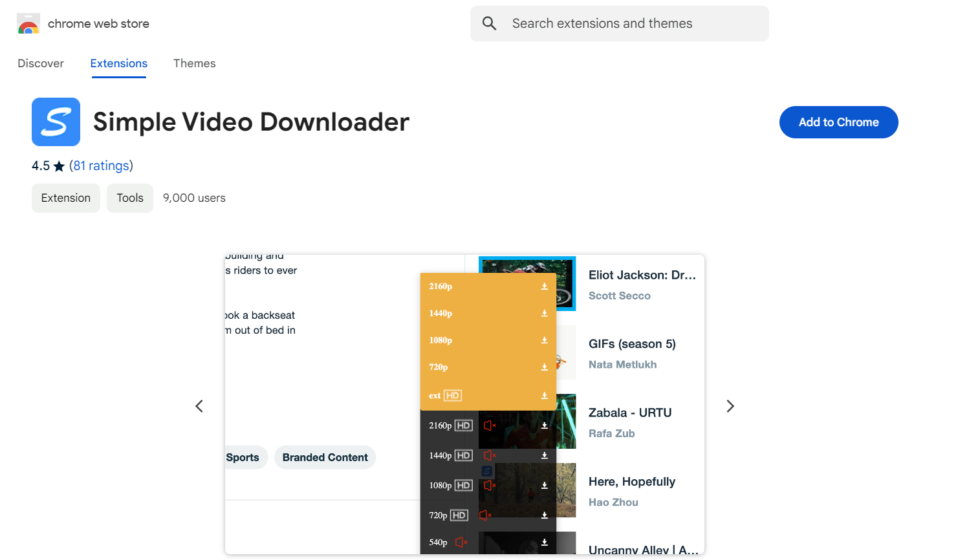Show previous screenshot with left arrow

coord(199,406)
